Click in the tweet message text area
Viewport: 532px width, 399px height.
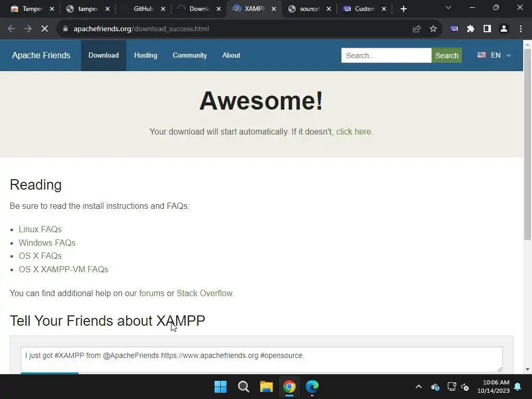262,360
